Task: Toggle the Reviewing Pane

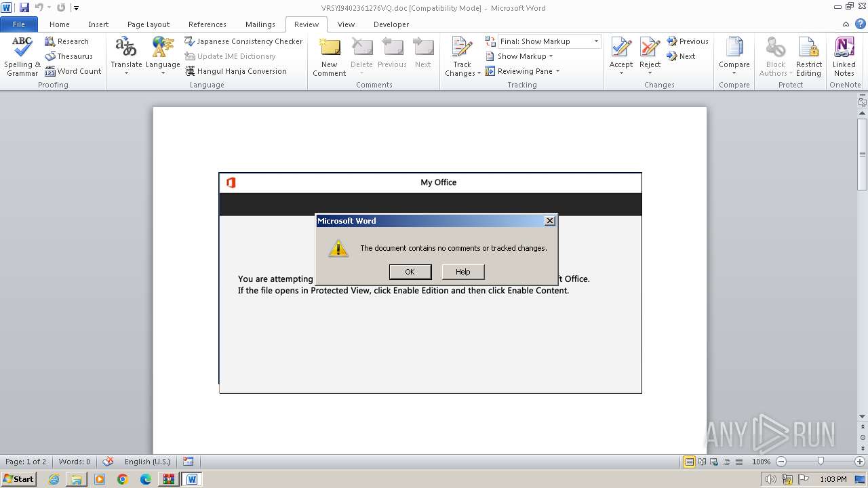Action: (519, 71)
